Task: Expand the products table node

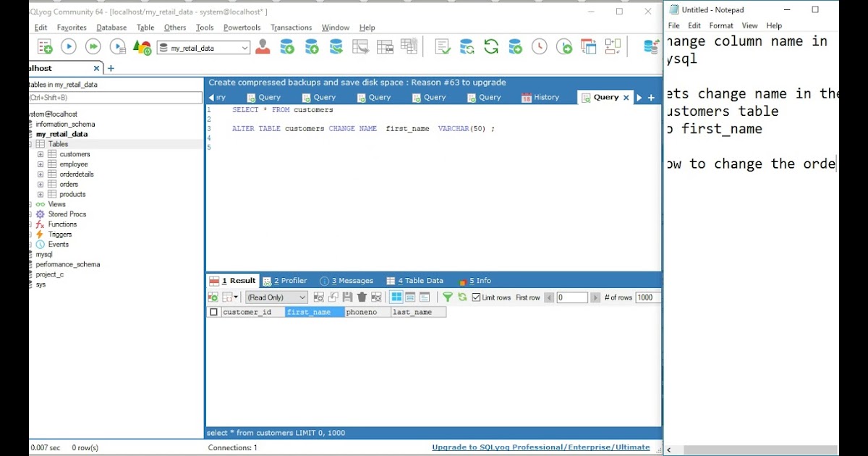Action: point(41,195)
